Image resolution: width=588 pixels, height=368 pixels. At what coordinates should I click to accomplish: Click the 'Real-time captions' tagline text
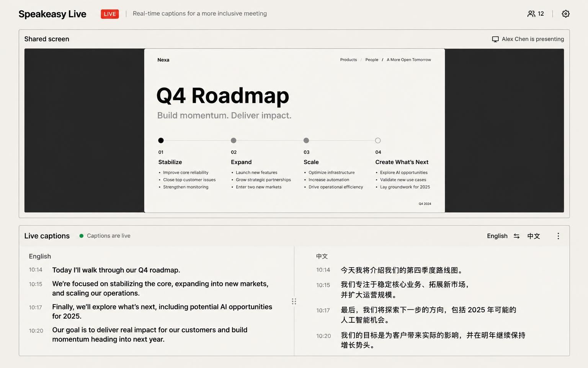(x=200, y=13)
